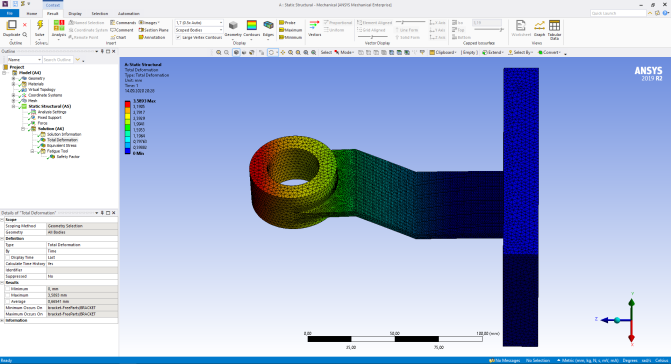Select Safety Factor in the outline
Image resolution: width=671 pixels, height=364 pixels.
click(x=68, y=157)
